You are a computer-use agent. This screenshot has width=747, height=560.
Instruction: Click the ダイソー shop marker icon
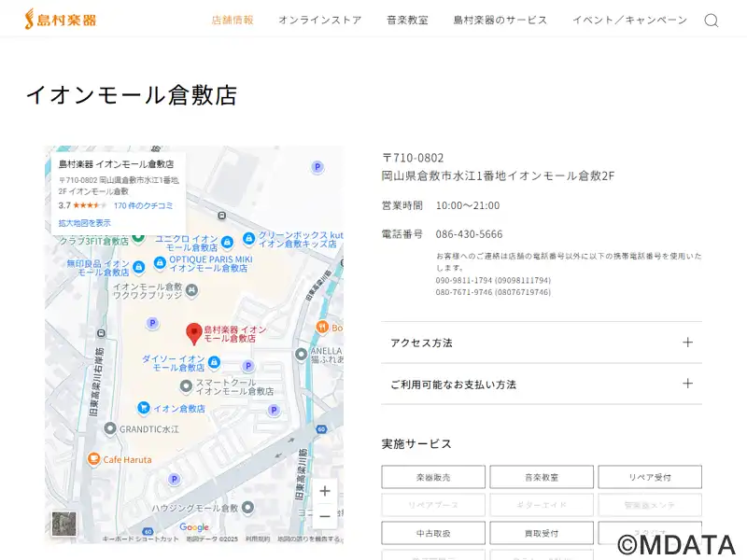click(x=215, y=362)
